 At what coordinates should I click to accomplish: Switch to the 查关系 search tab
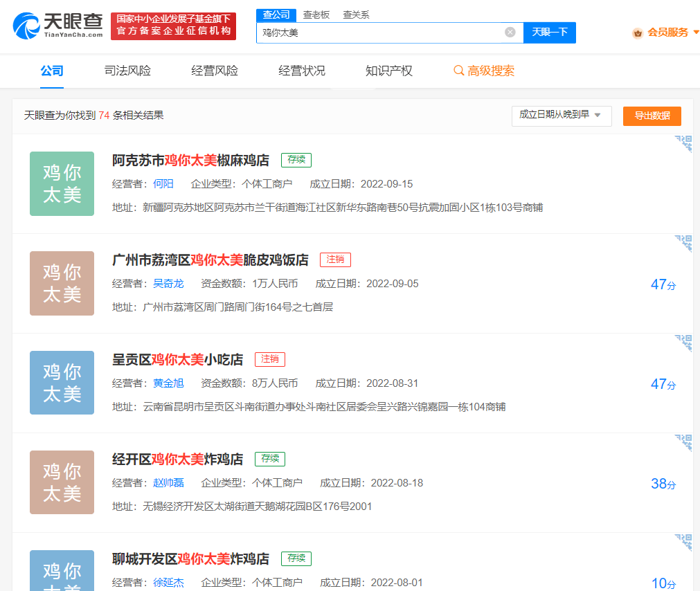pyautogui.click(x=357, y=15)
